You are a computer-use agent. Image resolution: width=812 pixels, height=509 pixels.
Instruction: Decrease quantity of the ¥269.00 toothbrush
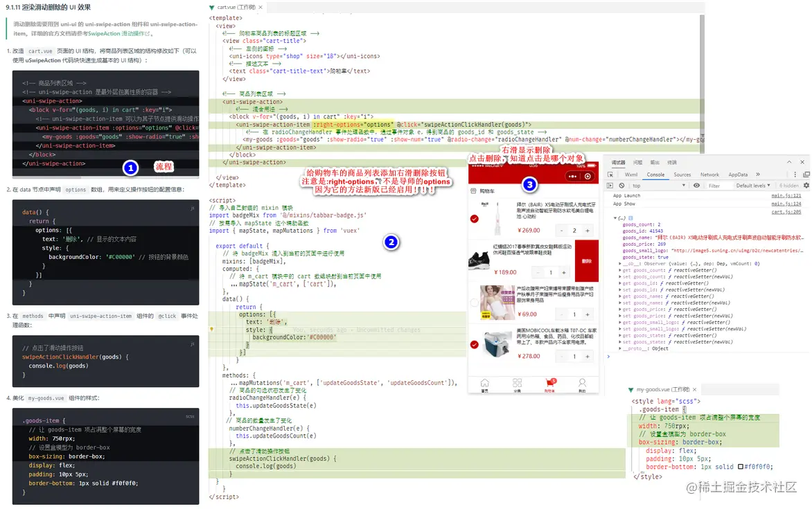tap(561, 231)
